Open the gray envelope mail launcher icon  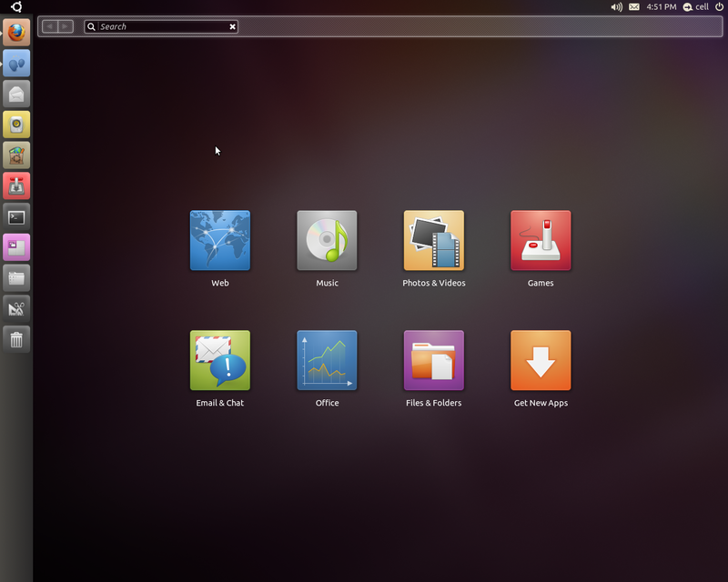(16, 94)
